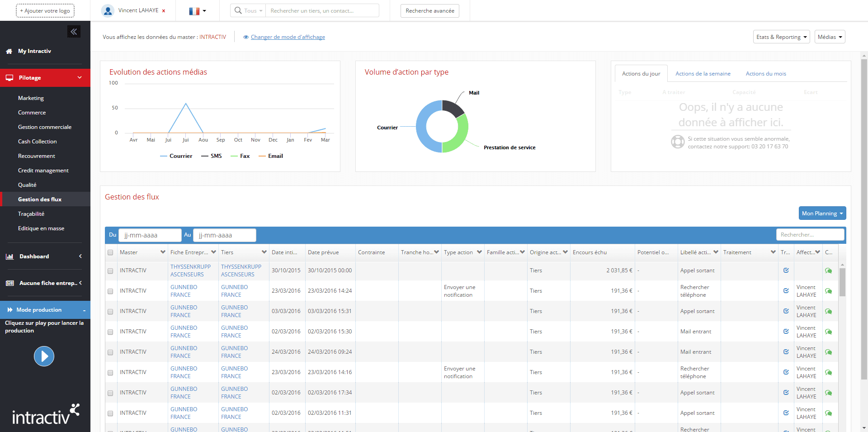The image size is (868, 432).
Task: Click the support lifebuoy icon
Action: [678, 142]
